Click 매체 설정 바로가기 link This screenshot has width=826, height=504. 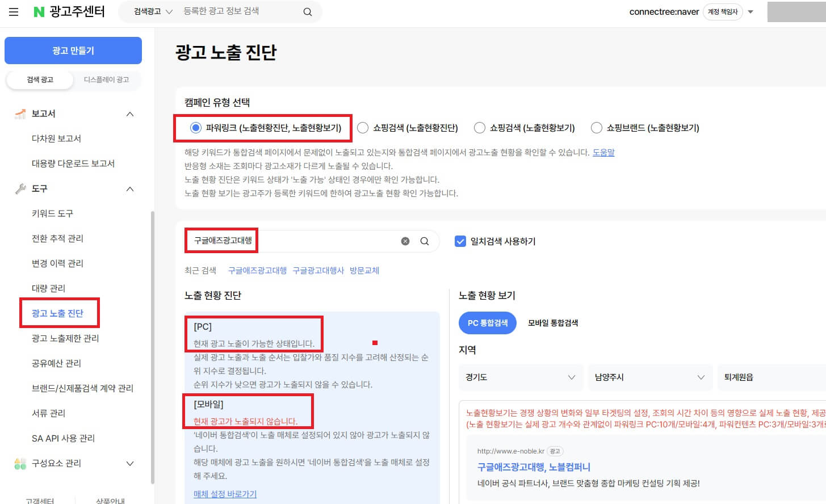[x=225, y=494]
